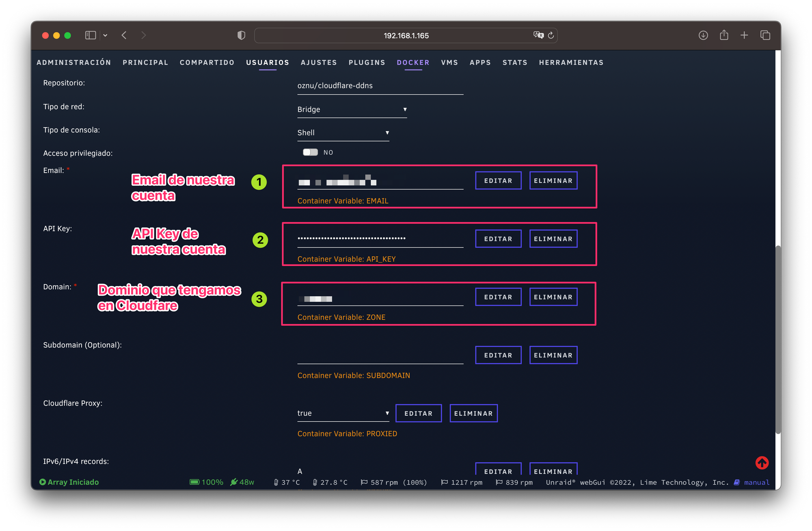Open the Stats tab
Image resolution: width=812 pixels, height=531 pixels.
pyautogui.click(x=515, y=63)
